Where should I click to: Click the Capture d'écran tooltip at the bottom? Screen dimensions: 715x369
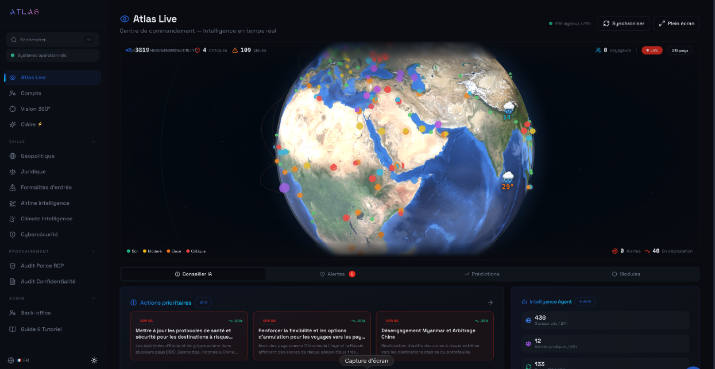pos(367,361)
